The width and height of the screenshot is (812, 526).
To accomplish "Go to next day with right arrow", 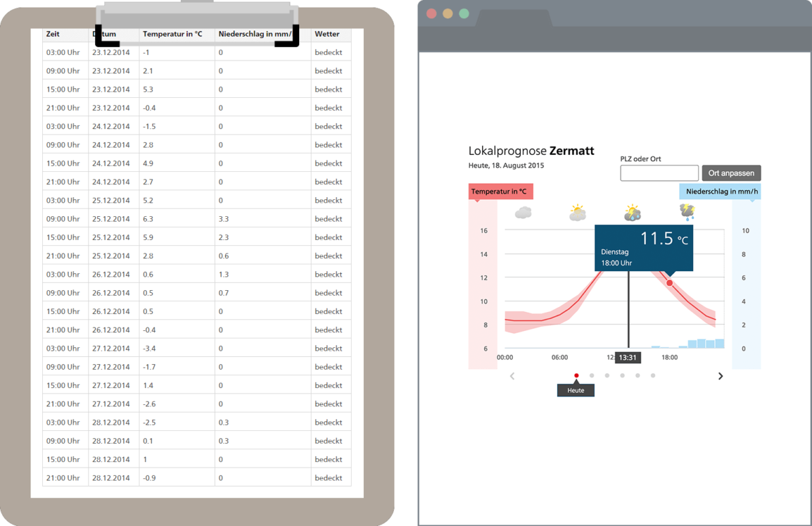I will pyautogui.click(x=720, y=376).
